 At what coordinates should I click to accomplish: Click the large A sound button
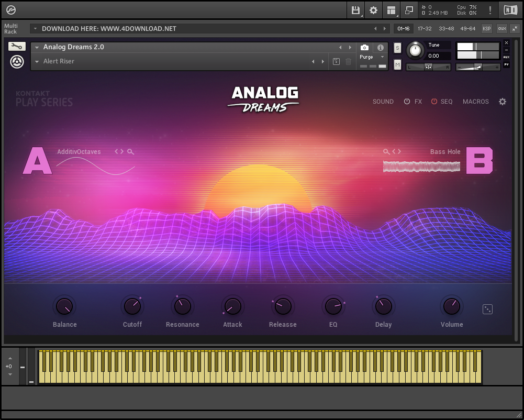pos(37,160)
